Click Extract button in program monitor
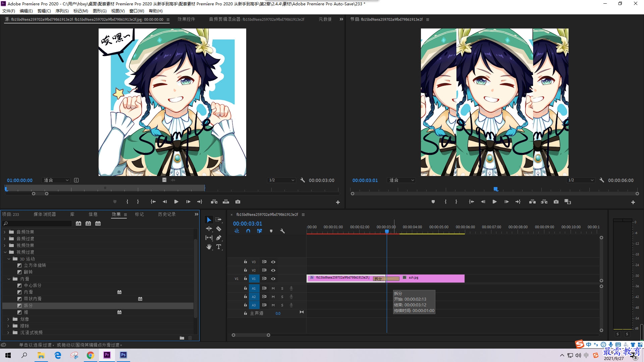 (544, 202)
